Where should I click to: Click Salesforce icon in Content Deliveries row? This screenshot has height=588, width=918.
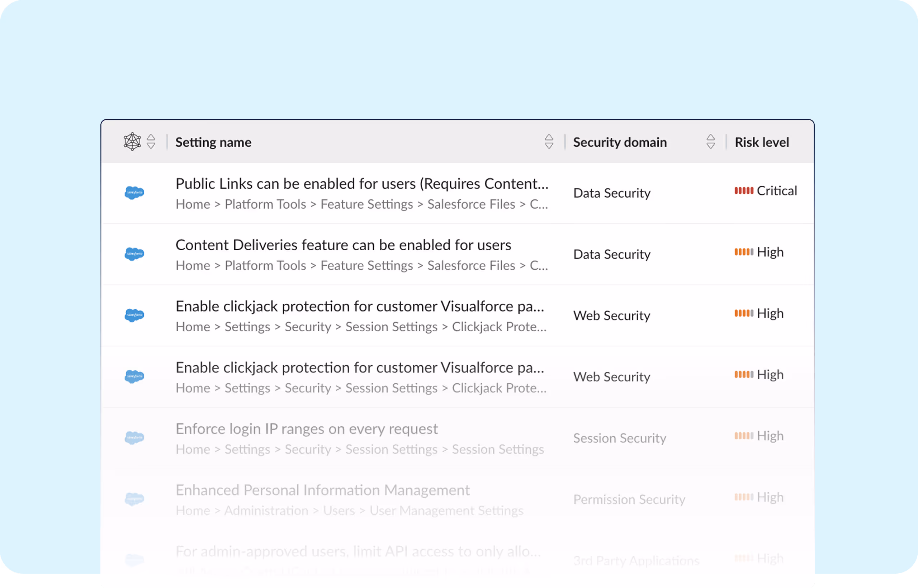134,254
